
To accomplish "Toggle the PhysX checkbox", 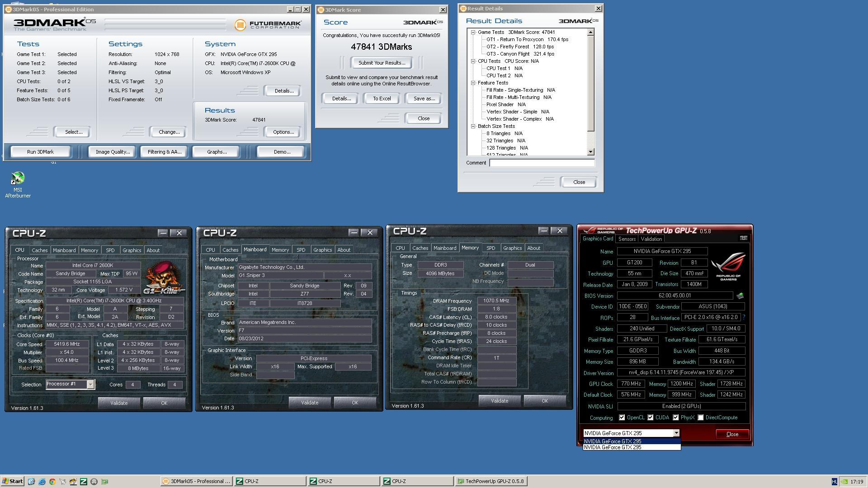I will tap(676, 418).
